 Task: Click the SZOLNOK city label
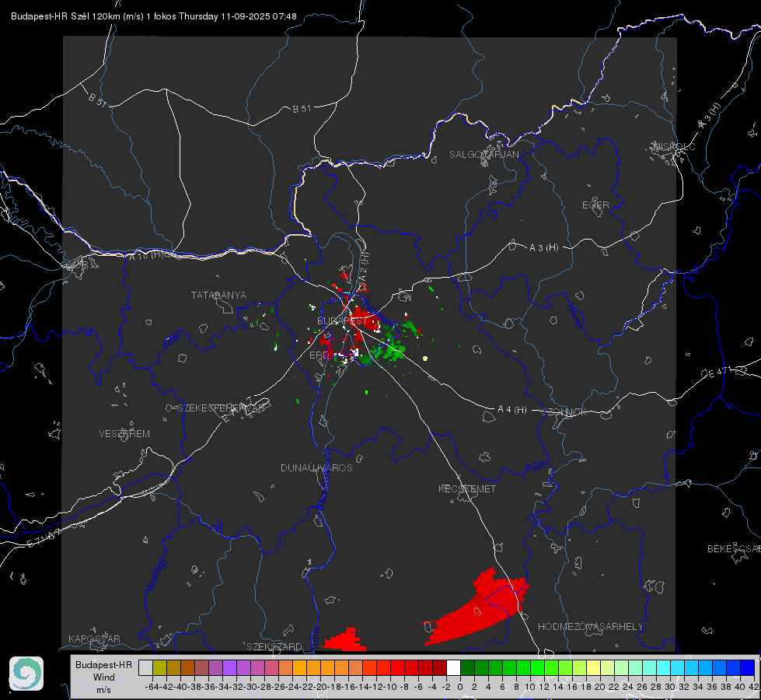[566, 412]
